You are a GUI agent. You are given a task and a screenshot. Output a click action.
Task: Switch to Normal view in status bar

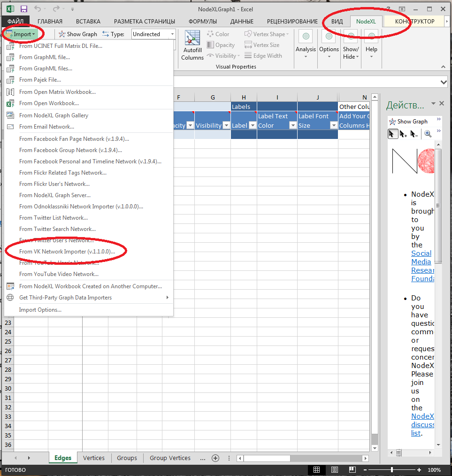click(316, 469)
